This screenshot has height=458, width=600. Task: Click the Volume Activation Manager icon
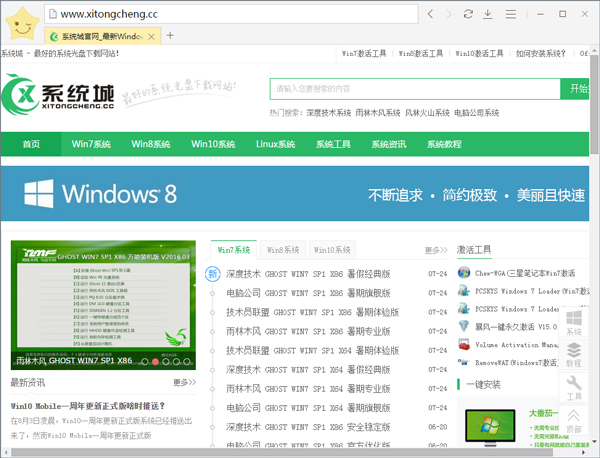pyautogui.click(x=464, y=344)
